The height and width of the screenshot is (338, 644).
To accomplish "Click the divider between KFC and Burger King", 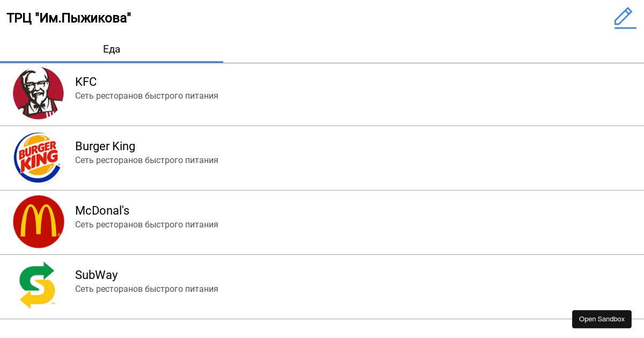I will click(x=322, y=126).
